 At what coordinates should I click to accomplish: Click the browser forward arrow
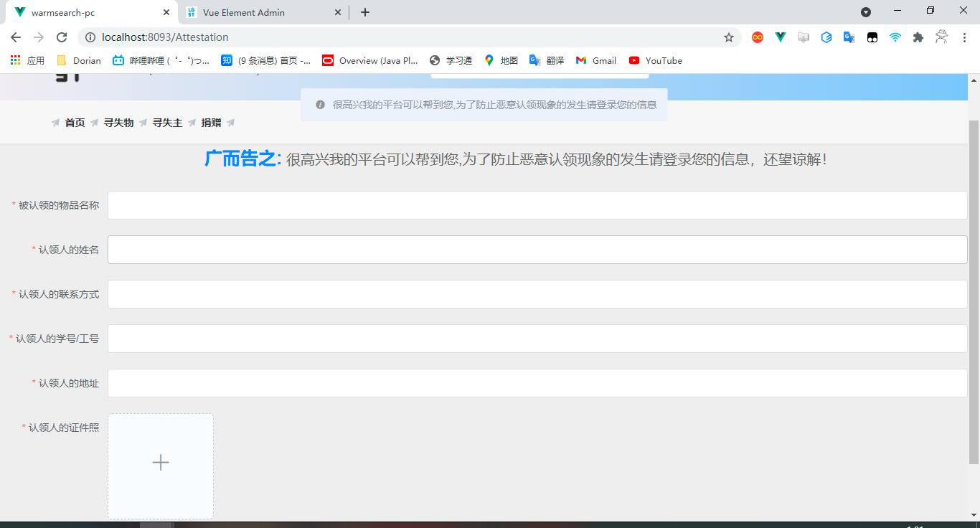39,37
